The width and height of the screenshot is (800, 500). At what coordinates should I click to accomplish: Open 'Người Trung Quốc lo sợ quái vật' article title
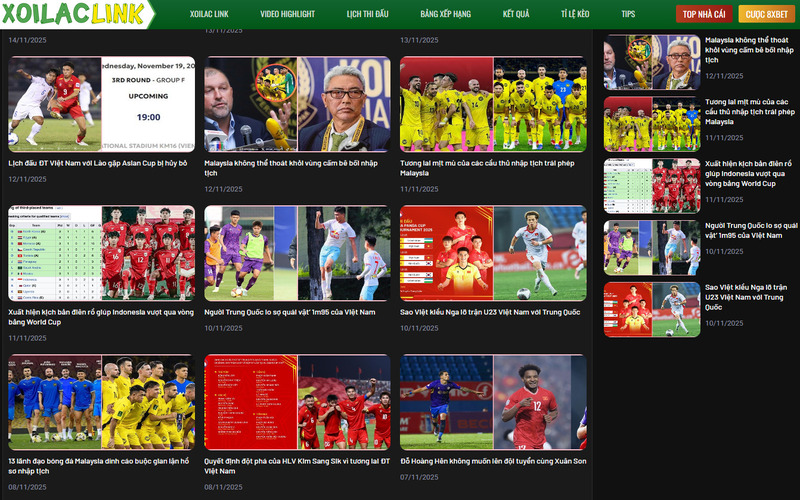click(x=290, y=312)
